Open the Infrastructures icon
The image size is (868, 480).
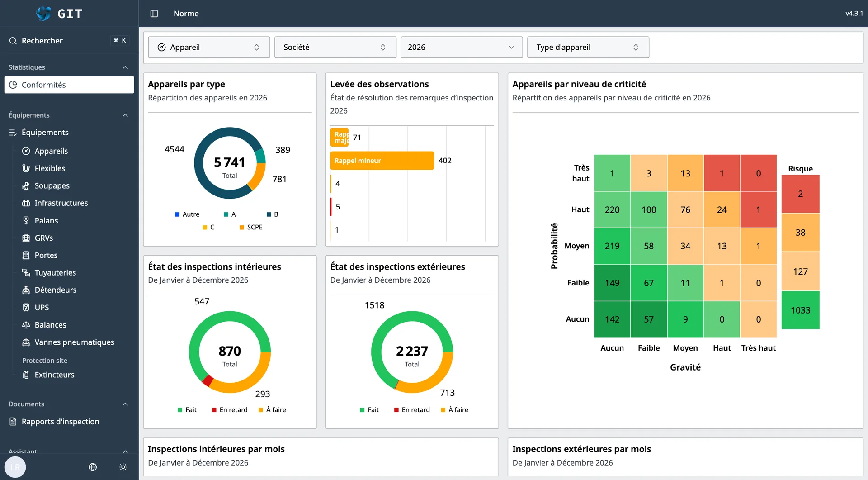(x=26, y=203)
